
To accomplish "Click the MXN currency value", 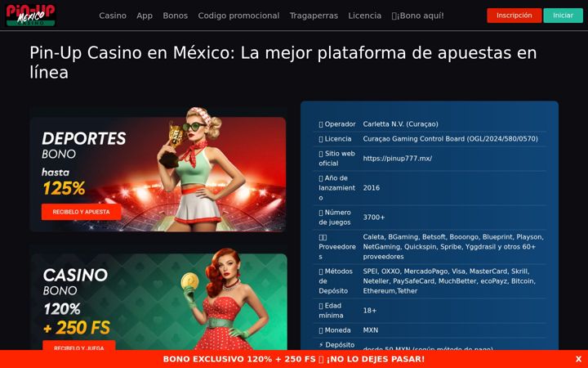I will point(370,330).
